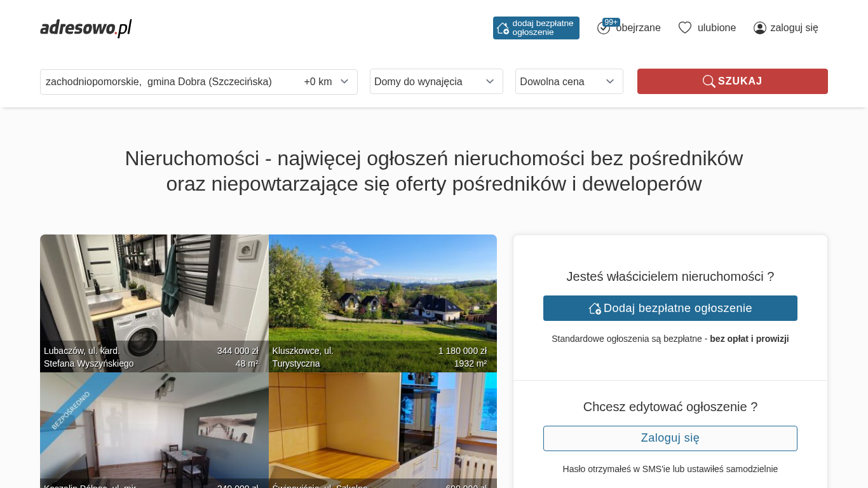Click the magnifier icon in Szukaj button
The width and height of the screenshot is (868, 488).
709,81
